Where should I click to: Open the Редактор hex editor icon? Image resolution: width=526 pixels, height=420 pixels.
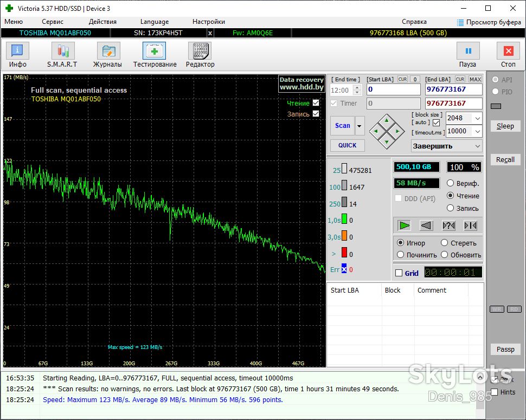[x=200, y=51]
